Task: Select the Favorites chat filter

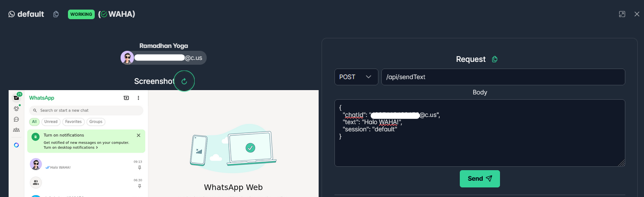Action: 73,122
